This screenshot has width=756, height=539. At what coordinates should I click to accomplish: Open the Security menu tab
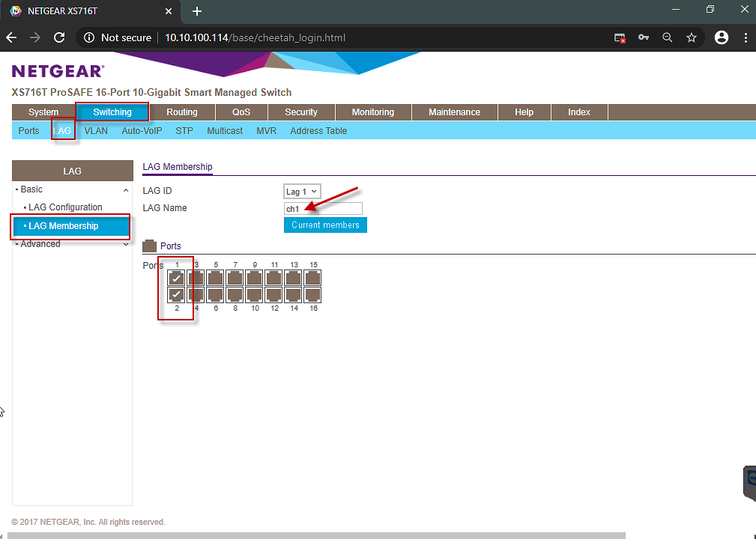[301, 112]
